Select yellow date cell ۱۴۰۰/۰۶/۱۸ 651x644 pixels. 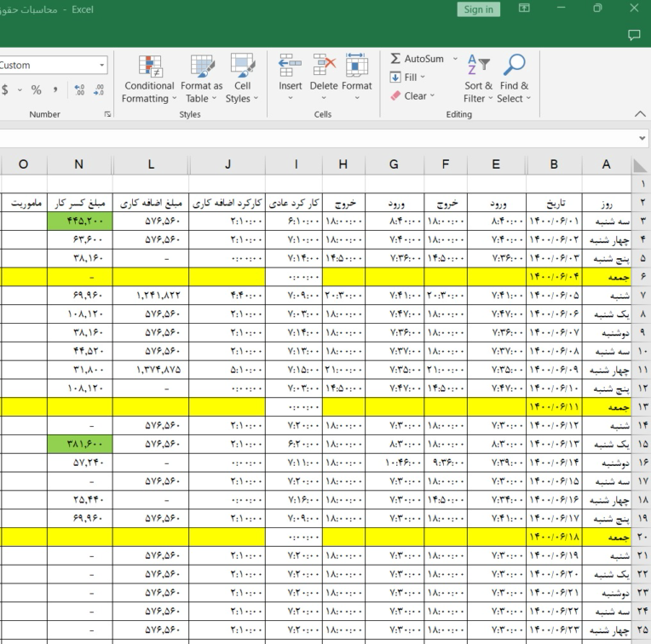point(554,537)
